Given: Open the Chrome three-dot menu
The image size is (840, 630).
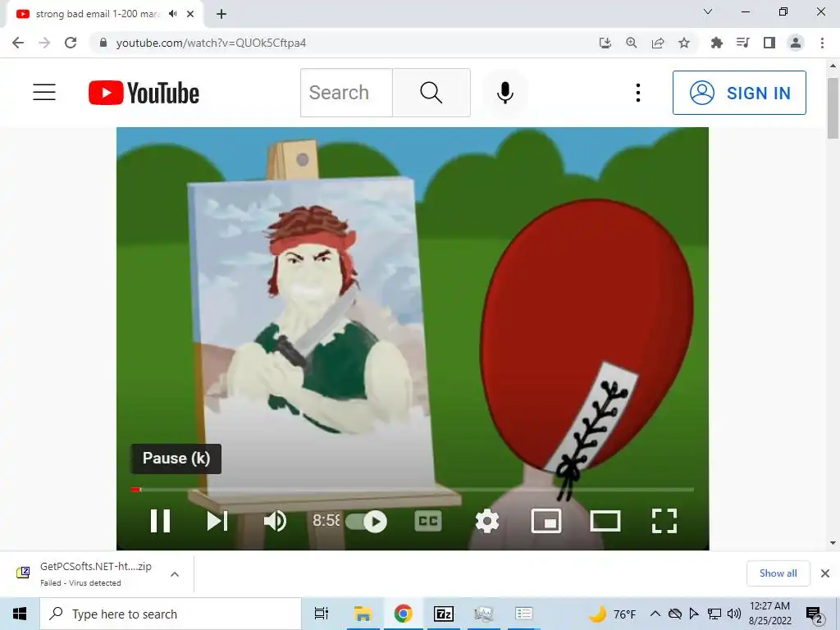Looking at the screenshot, I should [x=822, y=43].
